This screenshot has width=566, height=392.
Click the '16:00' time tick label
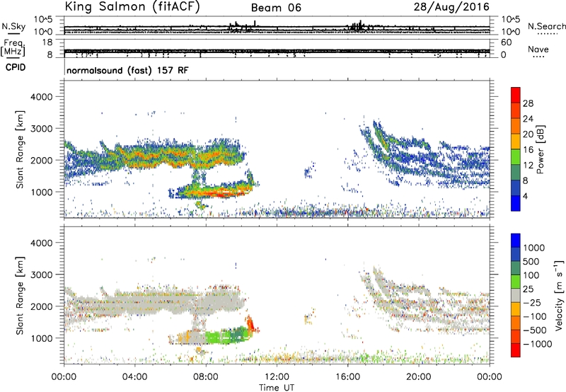click(347, 376)
